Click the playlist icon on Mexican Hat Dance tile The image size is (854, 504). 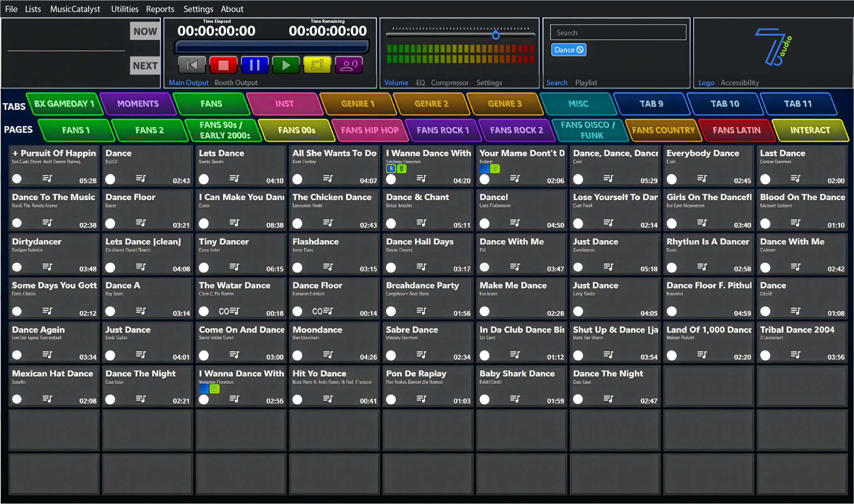tap(47, 399)
